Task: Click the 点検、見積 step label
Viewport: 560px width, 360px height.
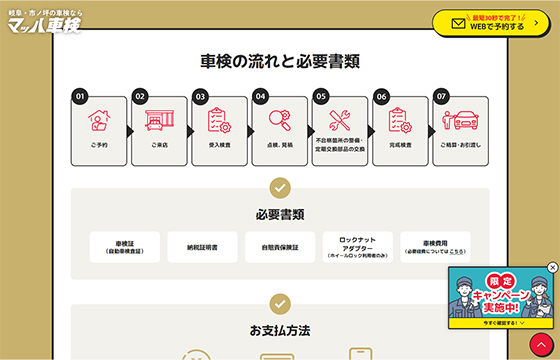Action: tap(280, 145)
